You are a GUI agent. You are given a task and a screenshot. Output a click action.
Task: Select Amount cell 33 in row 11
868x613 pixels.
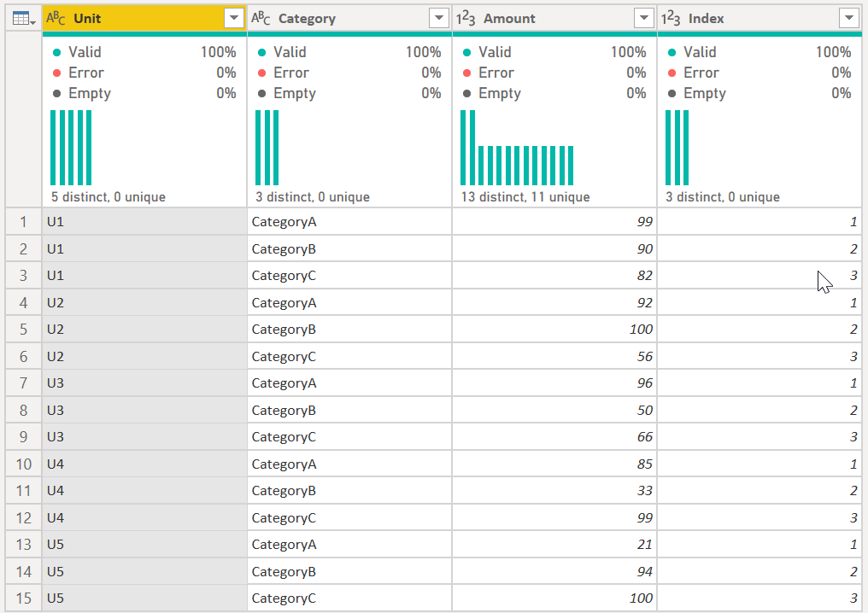point(554,491)
